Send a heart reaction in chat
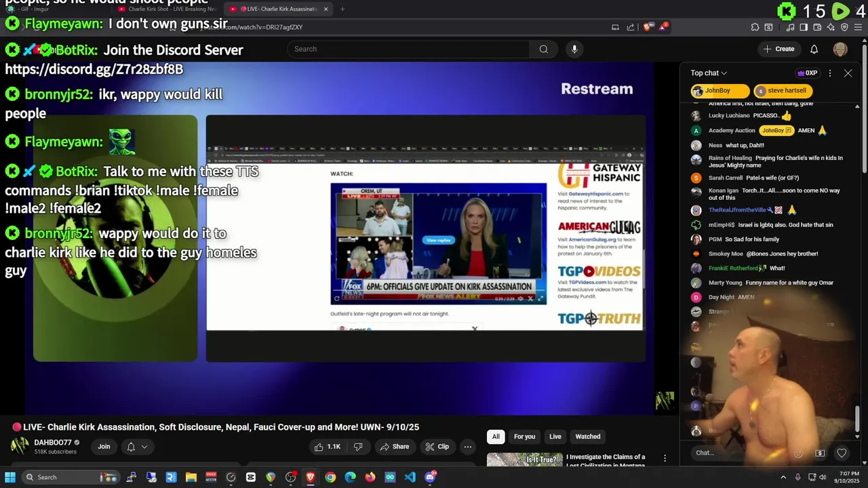The height and width of the screenshot is (488, 868). [842, 453]
